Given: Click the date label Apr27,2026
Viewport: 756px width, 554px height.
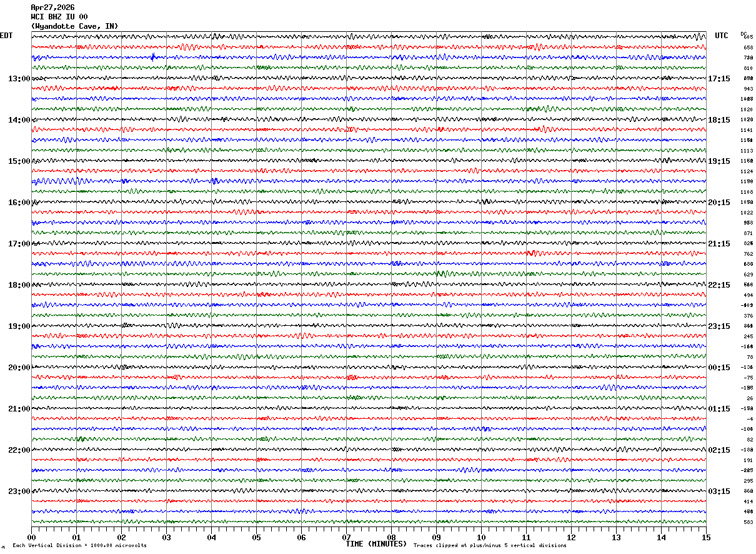Looking at the screenshot, I should (52, 8).
